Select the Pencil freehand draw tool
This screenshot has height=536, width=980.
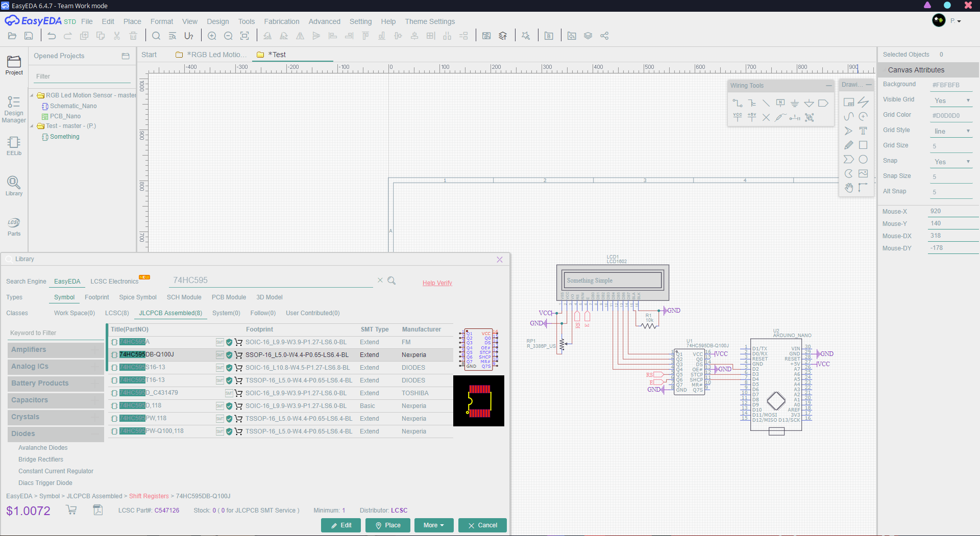849,145
